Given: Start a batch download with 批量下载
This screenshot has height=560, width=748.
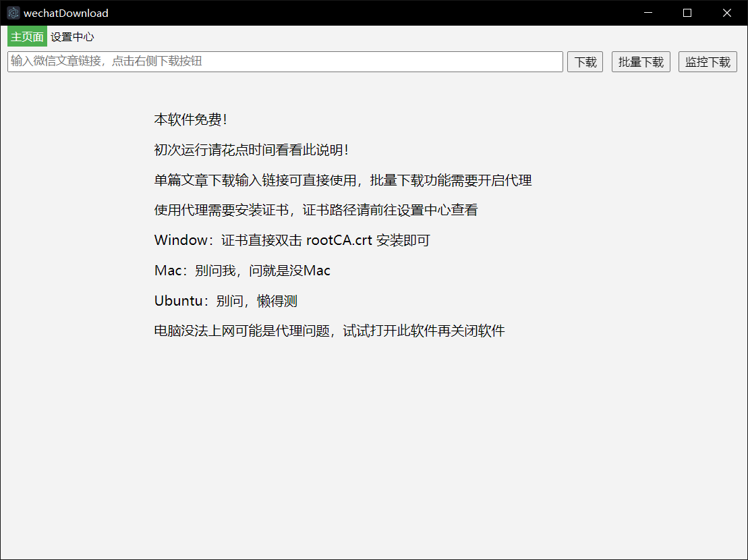Looking at the screenshot, I should [640, 61].
